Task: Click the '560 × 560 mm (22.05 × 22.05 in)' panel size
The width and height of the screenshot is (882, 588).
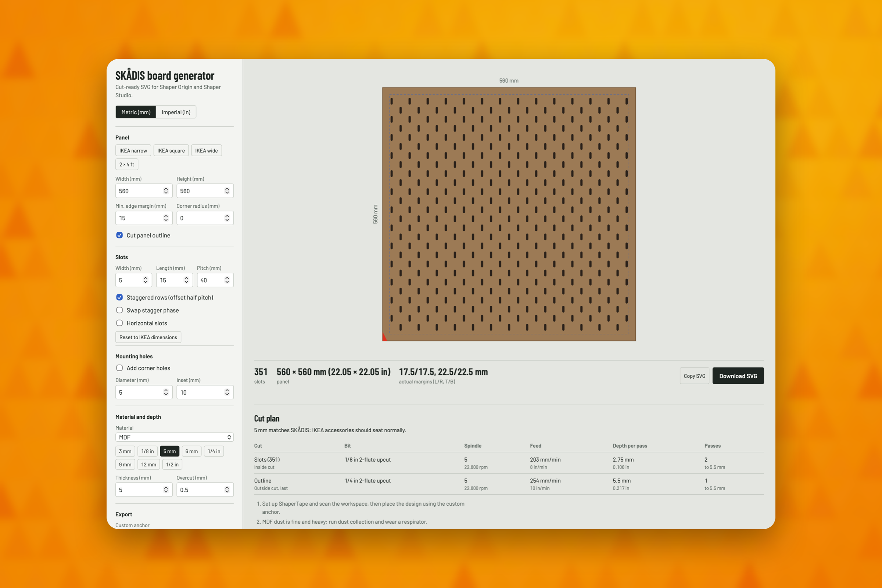Action: pyautogui.click(x=333, y=372)
